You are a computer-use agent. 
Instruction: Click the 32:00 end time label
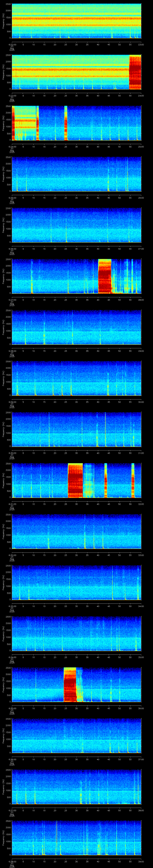[141, 504]
